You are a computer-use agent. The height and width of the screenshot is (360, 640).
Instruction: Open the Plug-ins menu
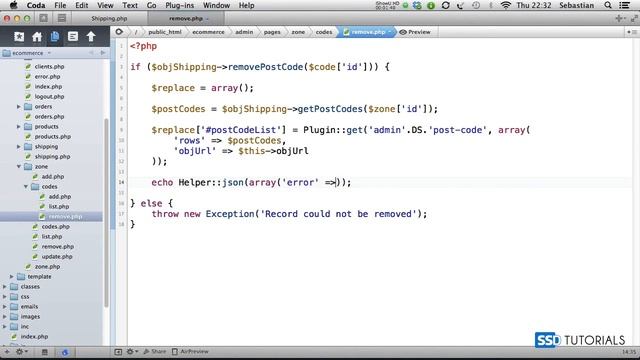(180, 5)
